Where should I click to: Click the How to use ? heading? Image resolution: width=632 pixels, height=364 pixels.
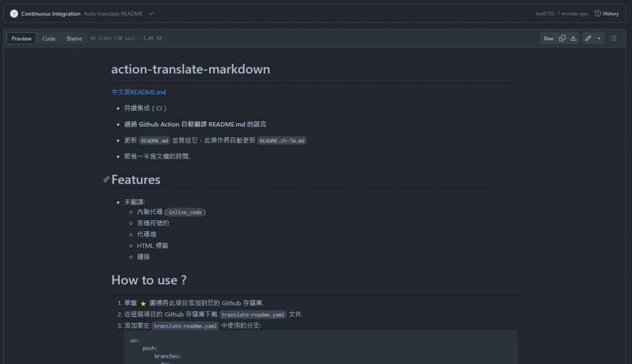point(149,279)
